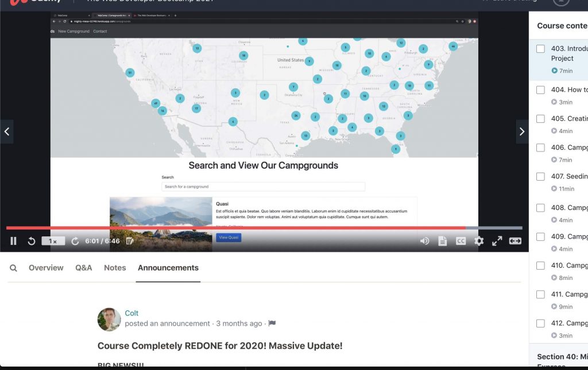Click map cluster 51 near California
The height and width of the screenshot is (370, 588).
click(130, 72)
